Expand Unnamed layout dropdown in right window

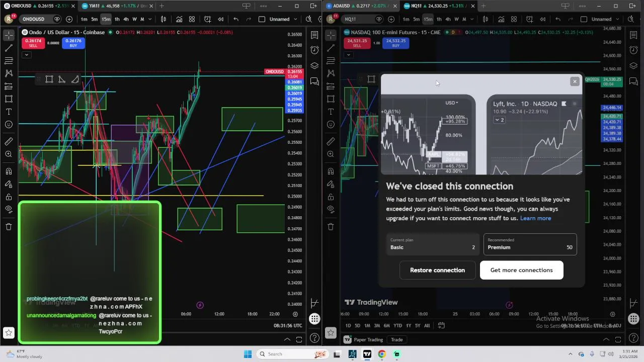pos(616,19)
